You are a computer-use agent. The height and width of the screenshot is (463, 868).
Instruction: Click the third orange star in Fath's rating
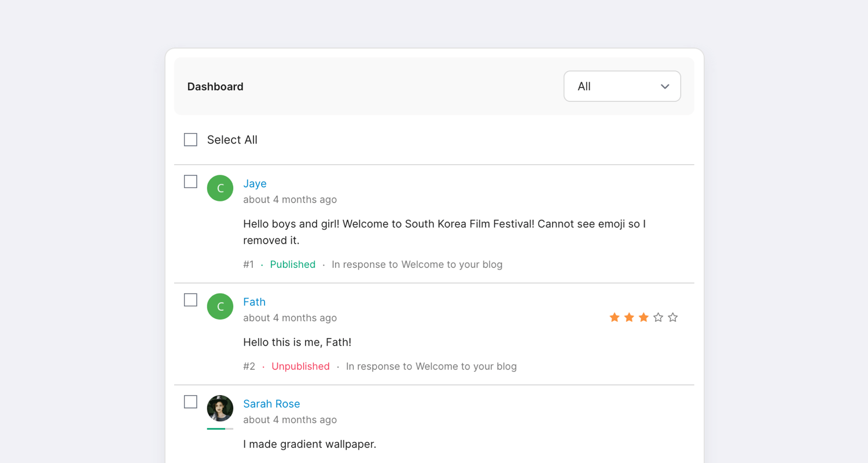[643, 317]
